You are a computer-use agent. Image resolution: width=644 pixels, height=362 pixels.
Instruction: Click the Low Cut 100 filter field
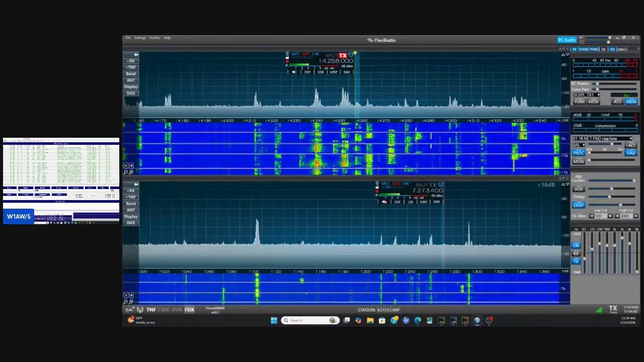pos(600,216)
